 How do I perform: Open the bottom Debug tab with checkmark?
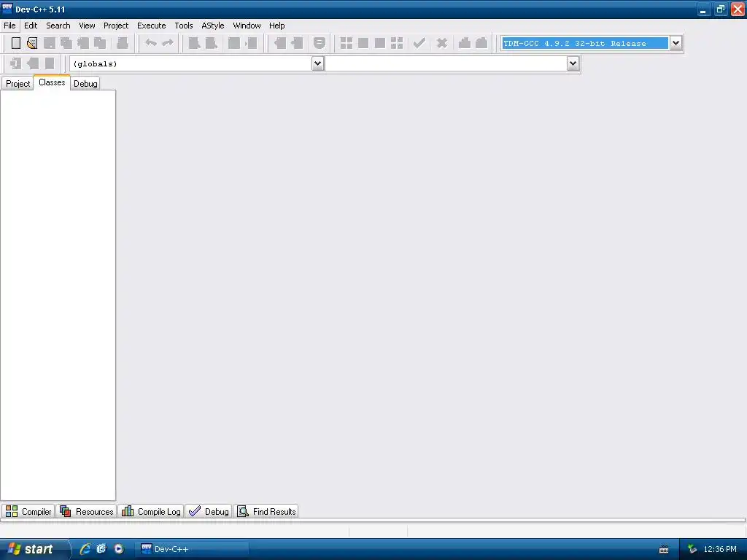pyautogui.click(x=209, y=511)
